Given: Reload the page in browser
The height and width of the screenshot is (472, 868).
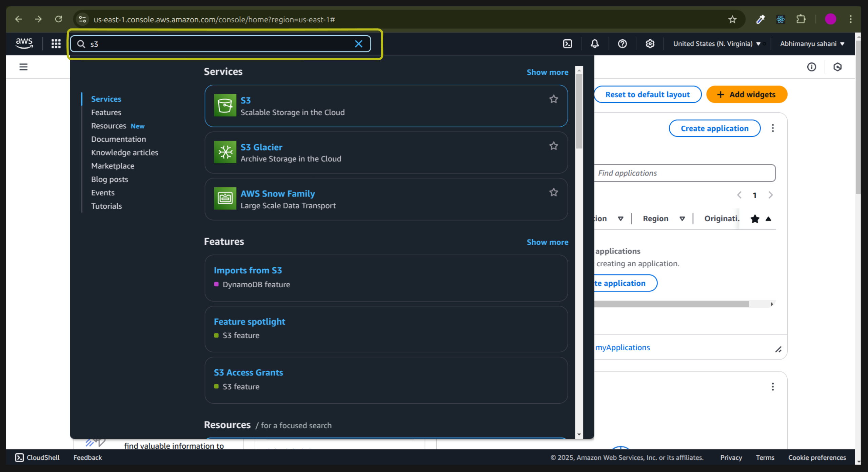Looking at the screenshot, I should coord(59,19).
